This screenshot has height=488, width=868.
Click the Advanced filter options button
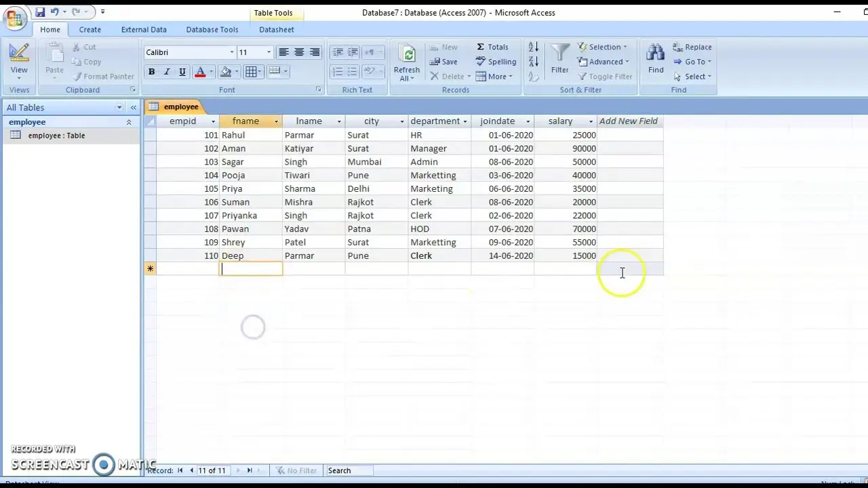pos(604,62)
